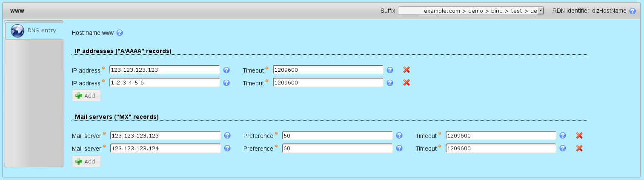Click the Preference field with value 60
Screen dimensions: 644x180
pyautogui.click(x=337, y=148)
